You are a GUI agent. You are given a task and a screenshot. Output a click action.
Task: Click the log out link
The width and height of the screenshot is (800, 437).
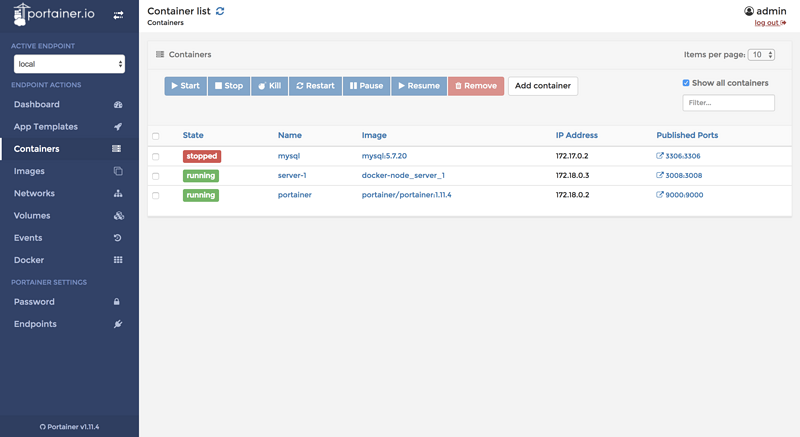click(x=769, y=23)
